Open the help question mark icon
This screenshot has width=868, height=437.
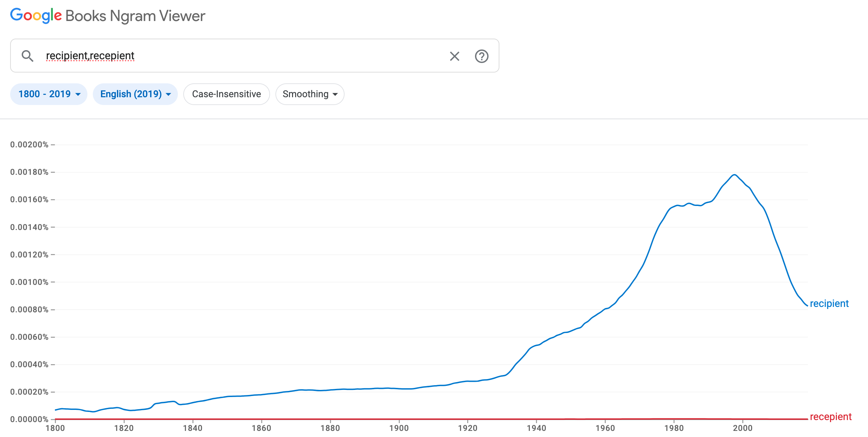[481, 56]
